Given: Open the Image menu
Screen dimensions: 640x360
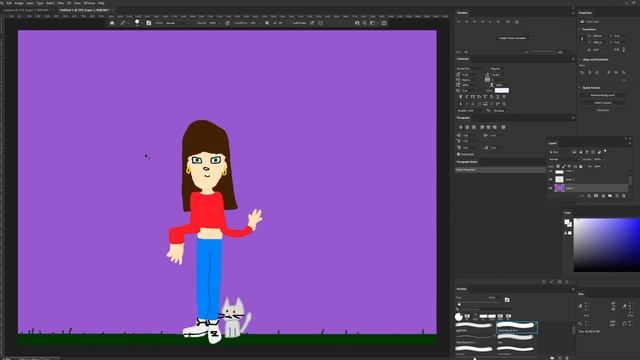Looking at the screenshot, I should pos(19,3).
